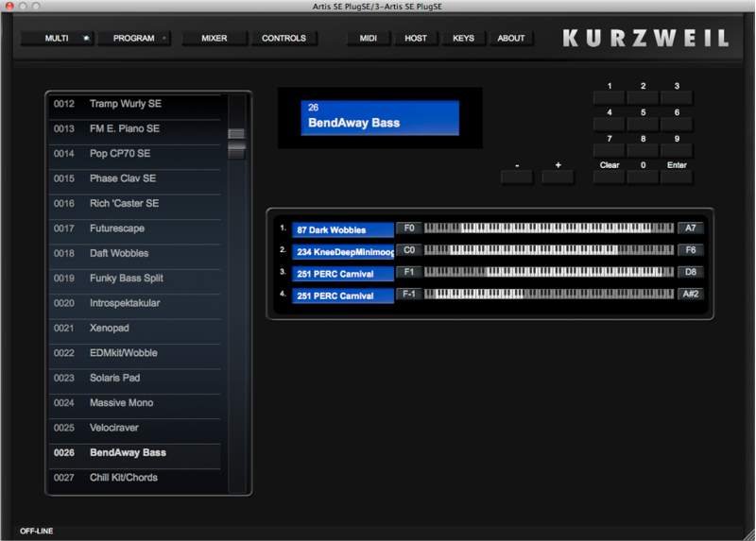Click keypad digit 0
This screenshot has width=756, height=541.
point(643,177)
